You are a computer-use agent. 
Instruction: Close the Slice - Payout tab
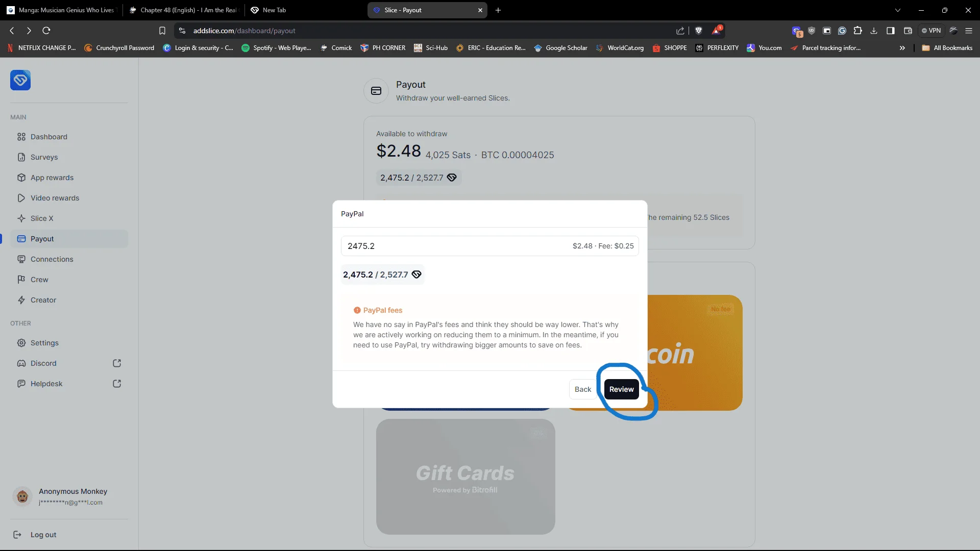(480, 10)
